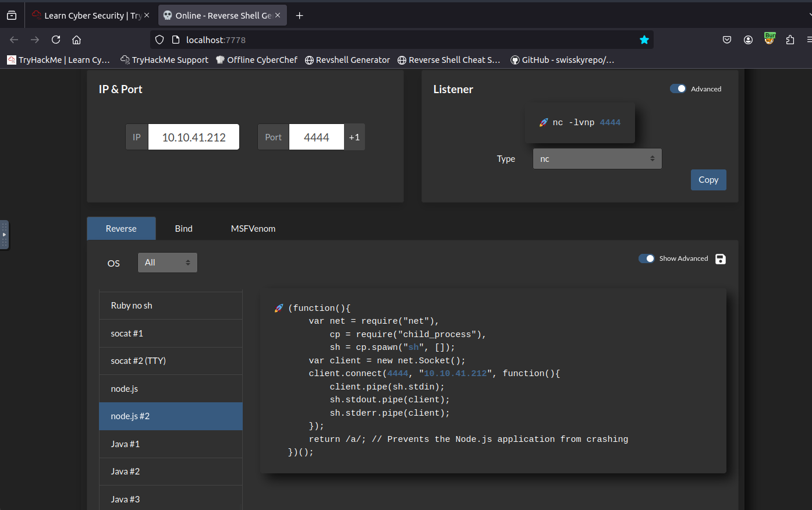Go forward one page
812x510 pixels.
click(x=35, y=40)
